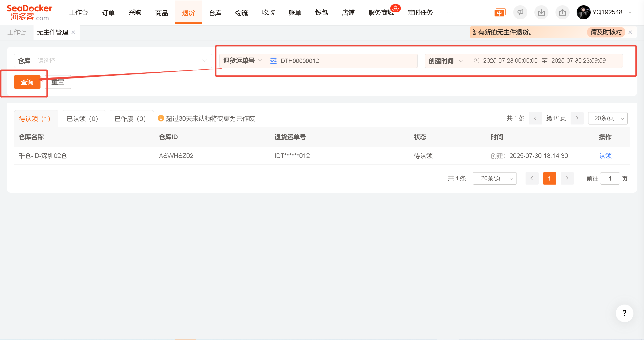
Task: Click the orange 查询 button
Action: click(27, 82)
